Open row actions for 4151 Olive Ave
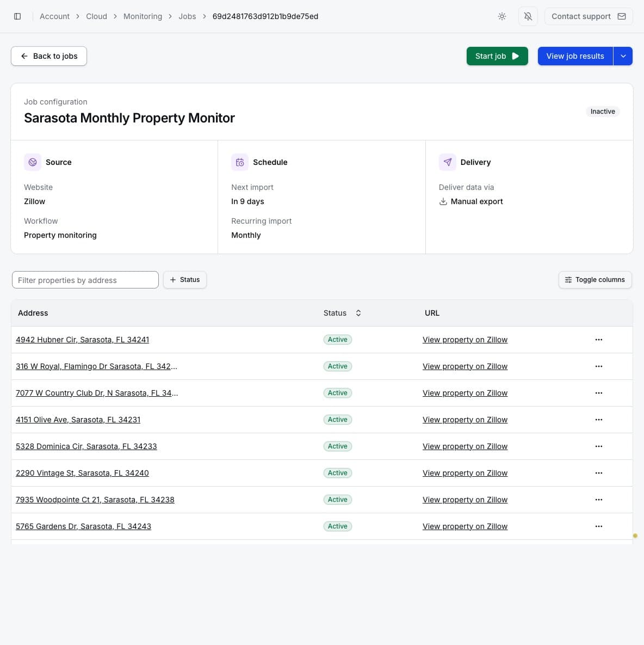Screen dimensions: 644x645 click(x=599, y=420)
